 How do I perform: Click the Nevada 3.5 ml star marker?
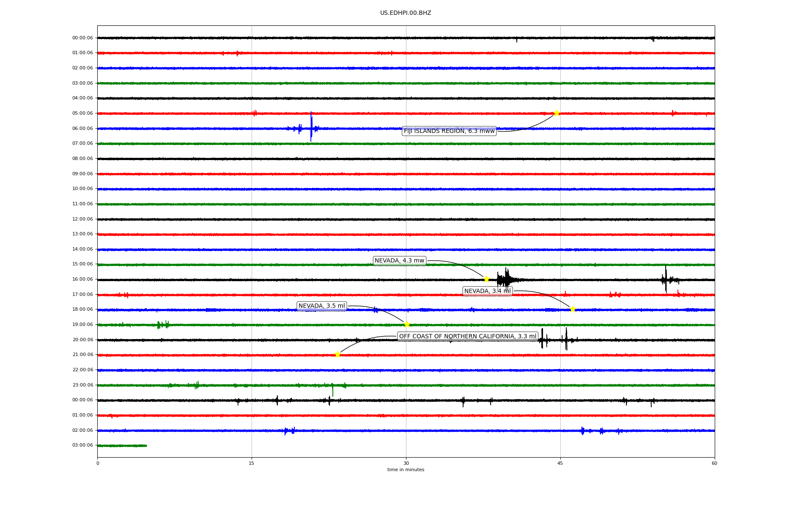click(407, 324)
